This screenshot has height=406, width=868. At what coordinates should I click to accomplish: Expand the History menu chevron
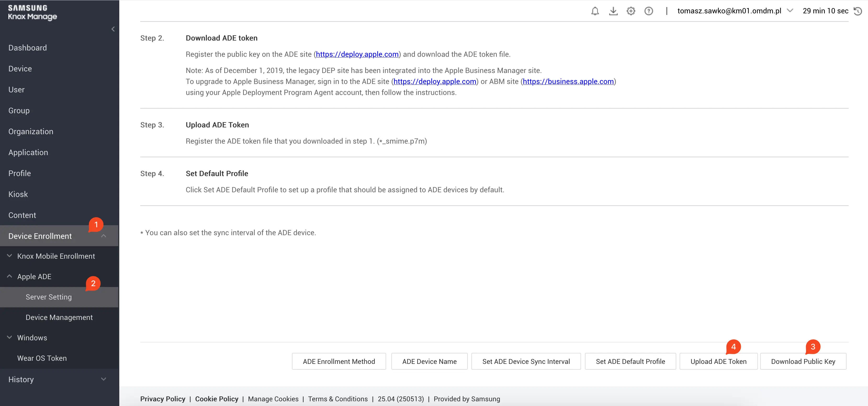click(103, 379)
